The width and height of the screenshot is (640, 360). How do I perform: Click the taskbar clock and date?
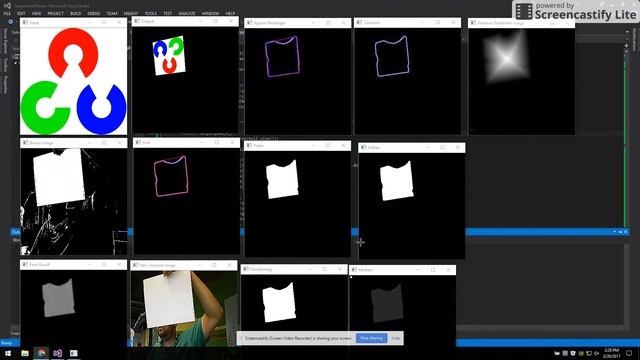(611, 353)
